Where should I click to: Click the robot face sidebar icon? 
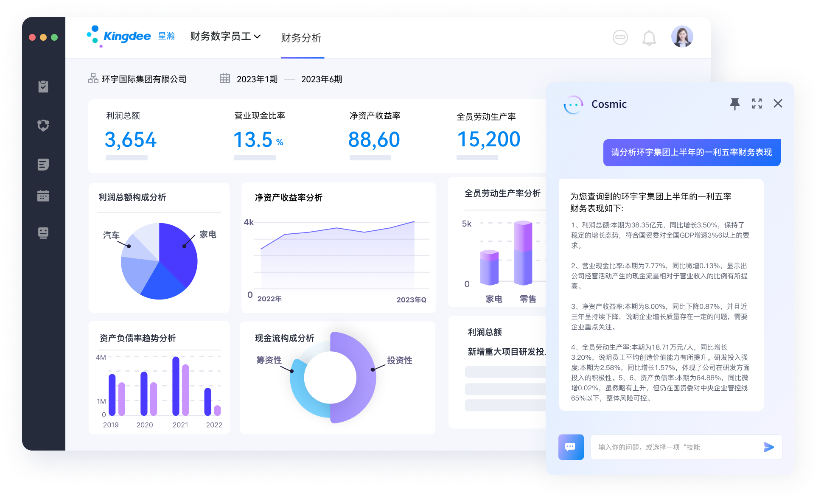click(x=43, y=233)
